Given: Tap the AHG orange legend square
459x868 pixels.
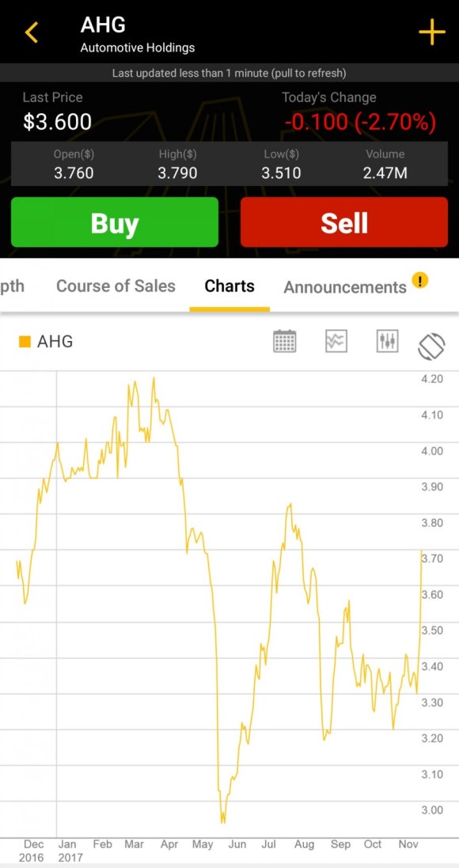Looking at the screenshot, I should click(x=25, y=342).
